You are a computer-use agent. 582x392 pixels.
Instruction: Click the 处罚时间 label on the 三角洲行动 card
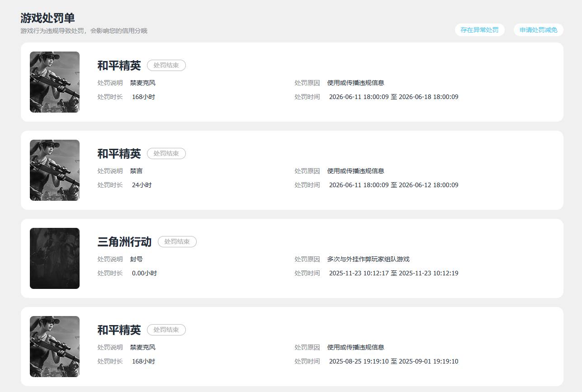click(x=307, y=273)
